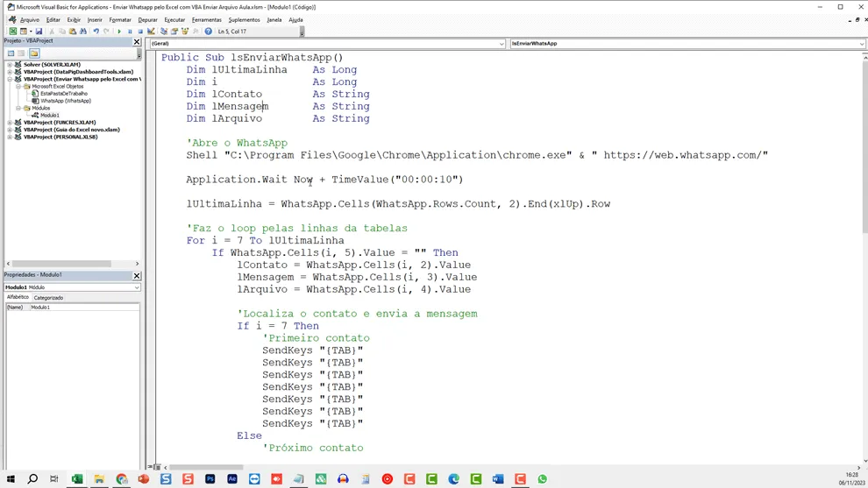Click the Break pause icon in toolbar
The image size is (868, 488).
coord(130,32)
